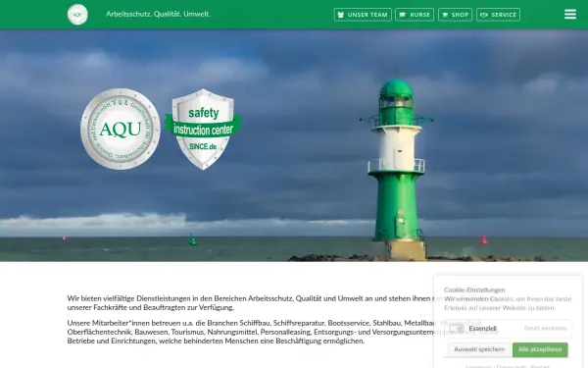Toggle the Essenziell cookie switch
This screenshot has height=368, width=588.
click(457, 329)
